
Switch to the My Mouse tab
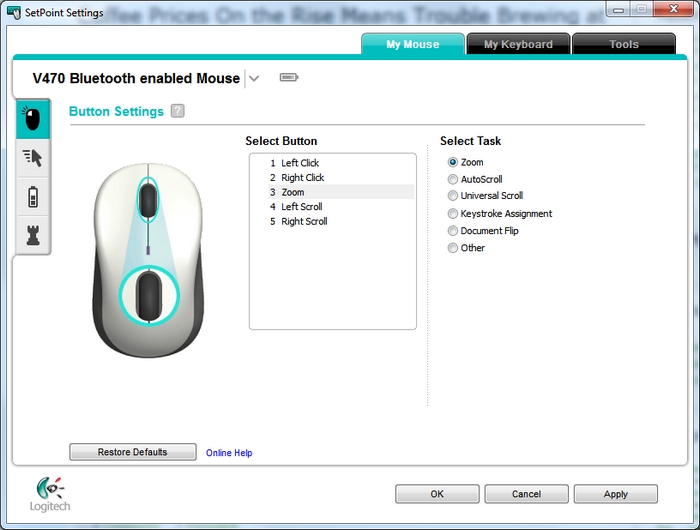coord(413,44)
